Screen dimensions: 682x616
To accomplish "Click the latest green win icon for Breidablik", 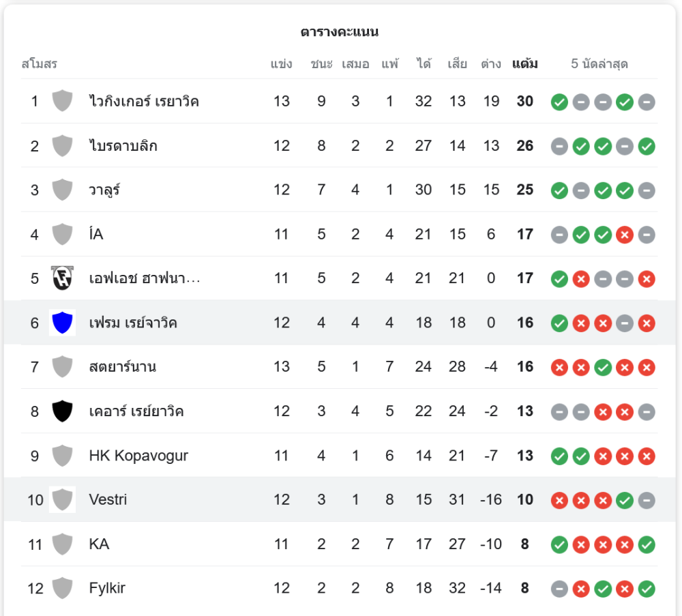I will pos(647,146).
